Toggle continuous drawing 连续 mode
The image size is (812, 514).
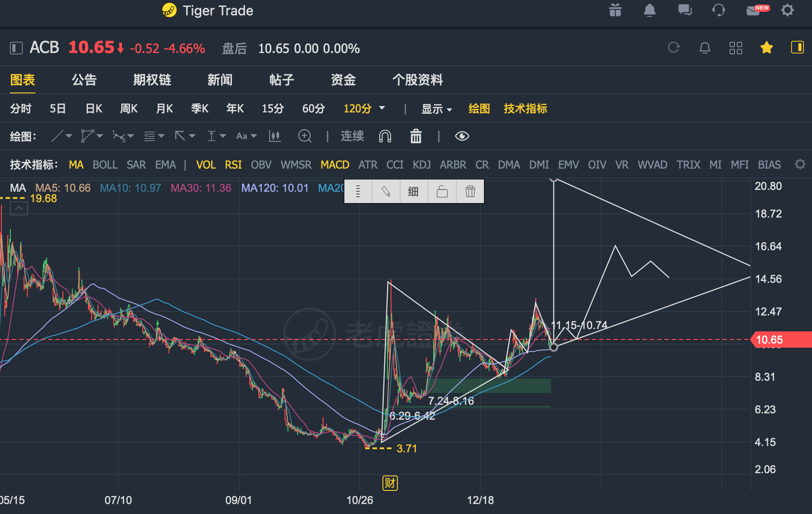click(x=352, y=136)
